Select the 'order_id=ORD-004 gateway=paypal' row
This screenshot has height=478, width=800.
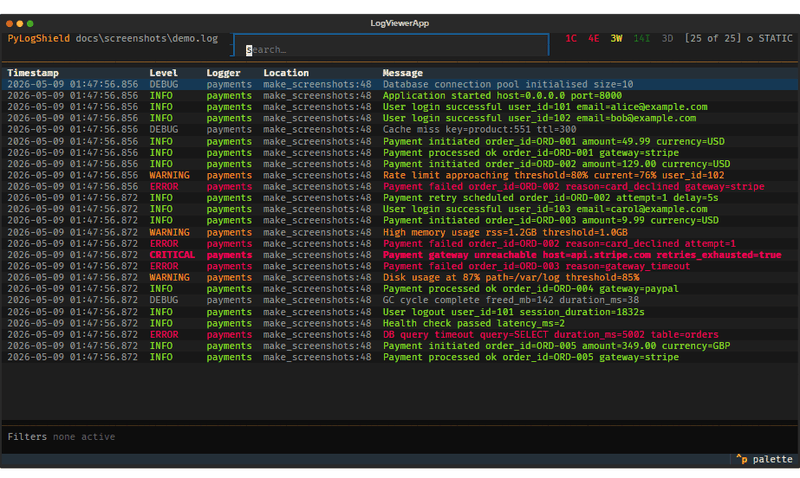400,289
